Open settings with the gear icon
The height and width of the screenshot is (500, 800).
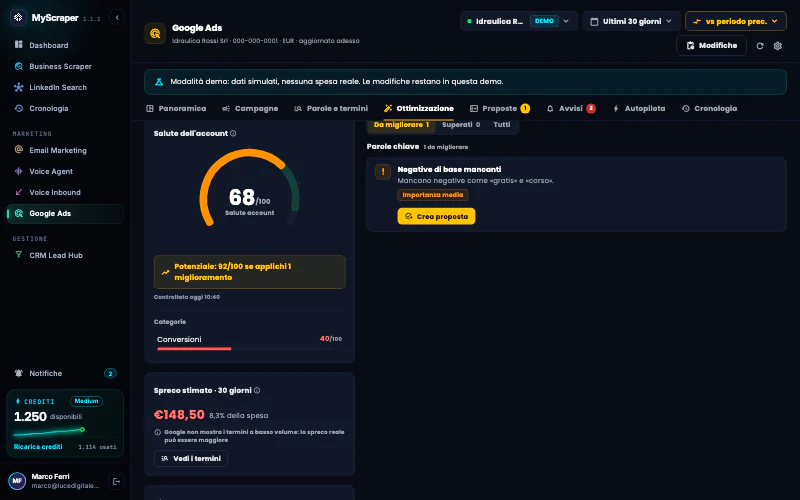[778, 46]
